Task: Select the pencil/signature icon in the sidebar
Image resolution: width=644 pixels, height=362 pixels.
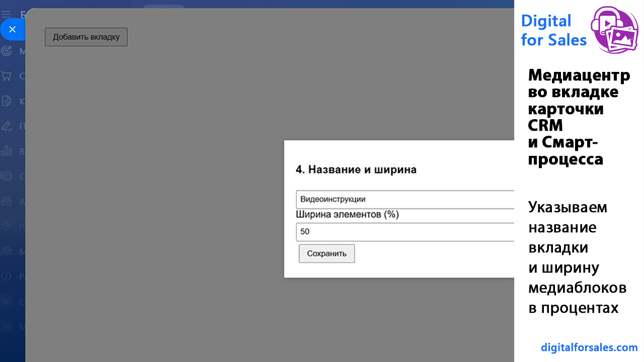Action: tap(7, 126)
